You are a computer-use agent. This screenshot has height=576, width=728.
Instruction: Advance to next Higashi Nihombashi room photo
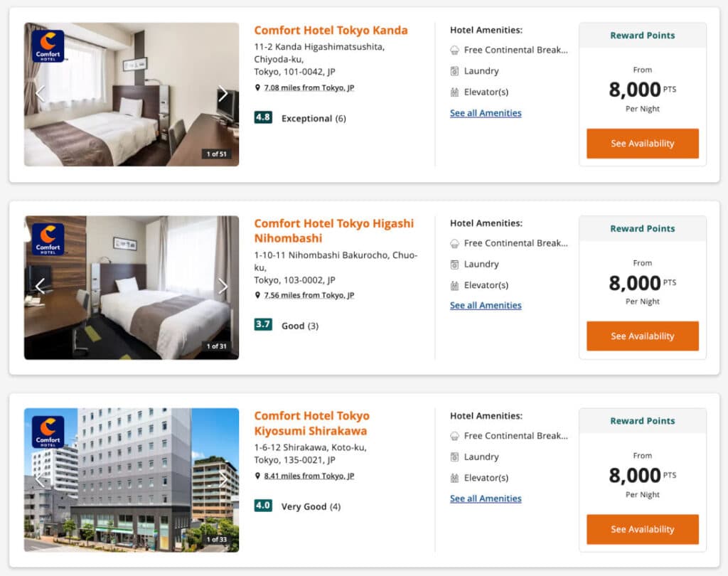coord(223,287)
